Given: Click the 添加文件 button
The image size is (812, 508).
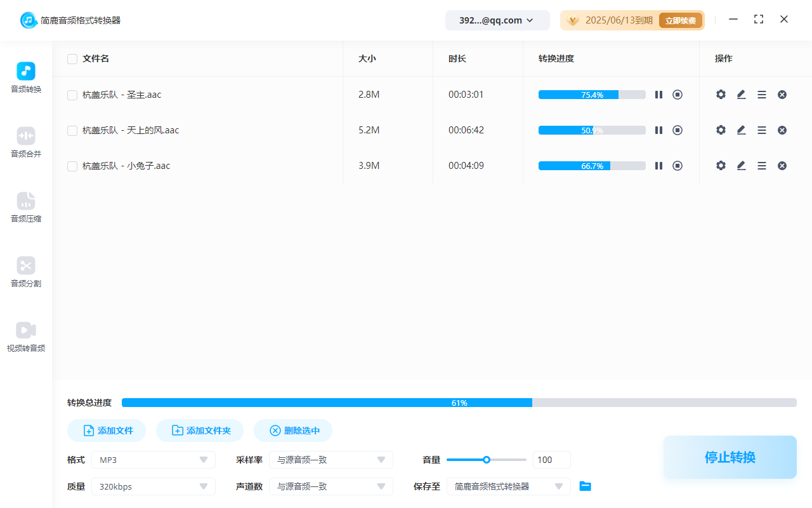Looking at the screenshot, I should click(107, 431).
